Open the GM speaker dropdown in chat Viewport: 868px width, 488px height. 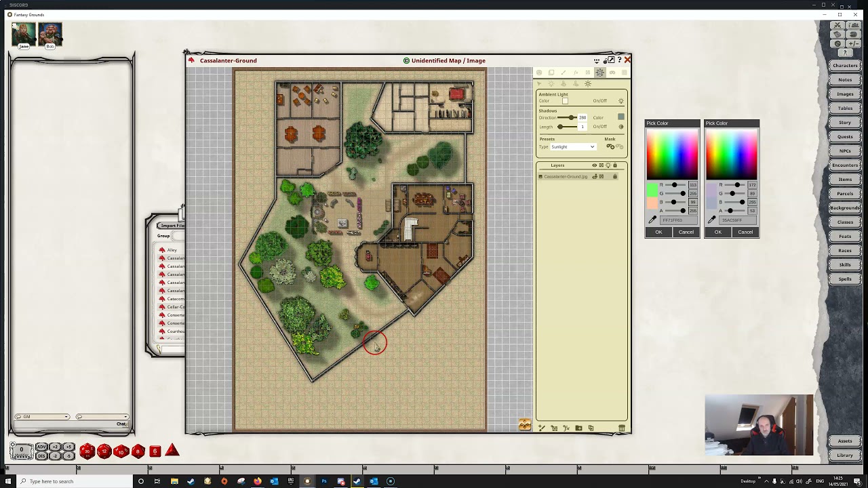point(43,417)
